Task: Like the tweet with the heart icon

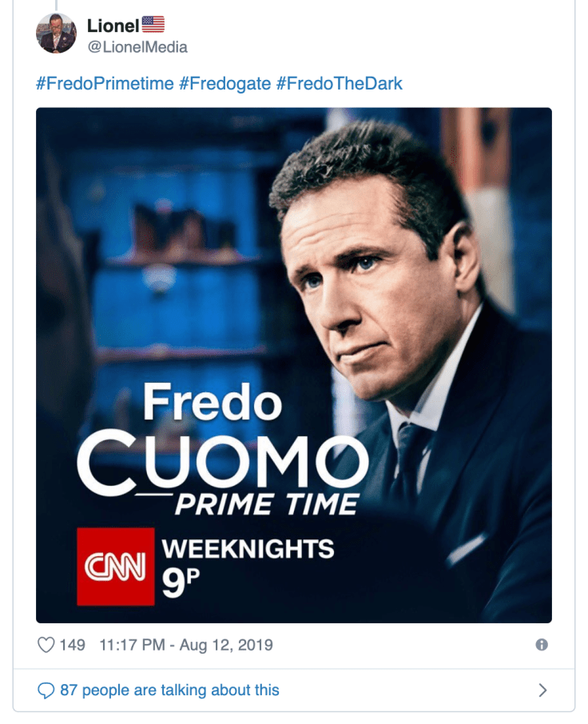Action: [47, 644]
